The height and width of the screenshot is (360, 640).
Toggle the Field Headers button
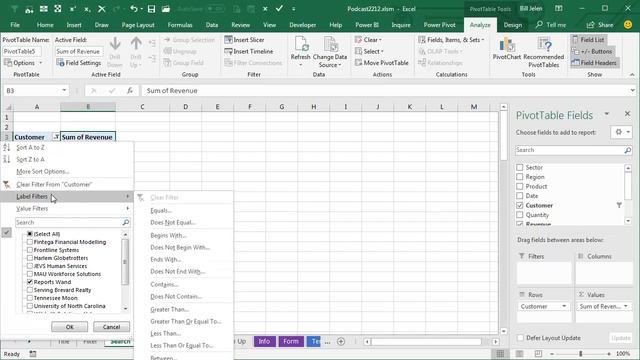(x=594, y=63)
